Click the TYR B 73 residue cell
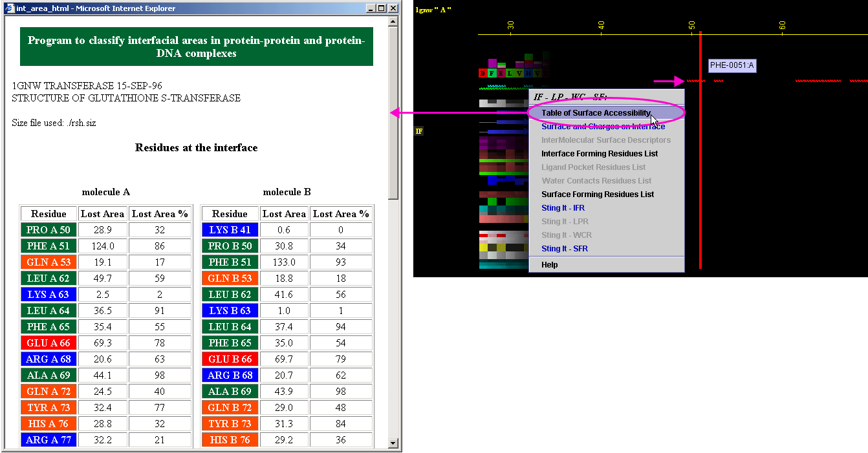 tap(230, 424)
